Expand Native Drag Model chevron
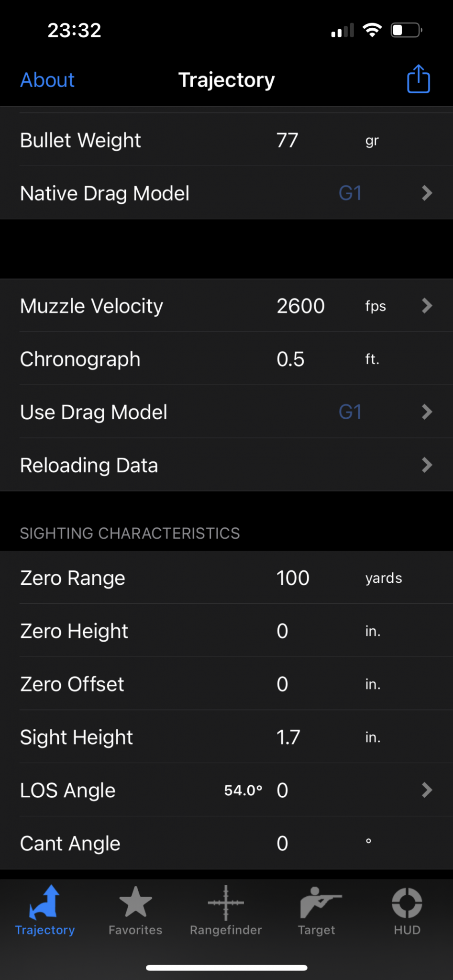 click(x=427, y=193)
